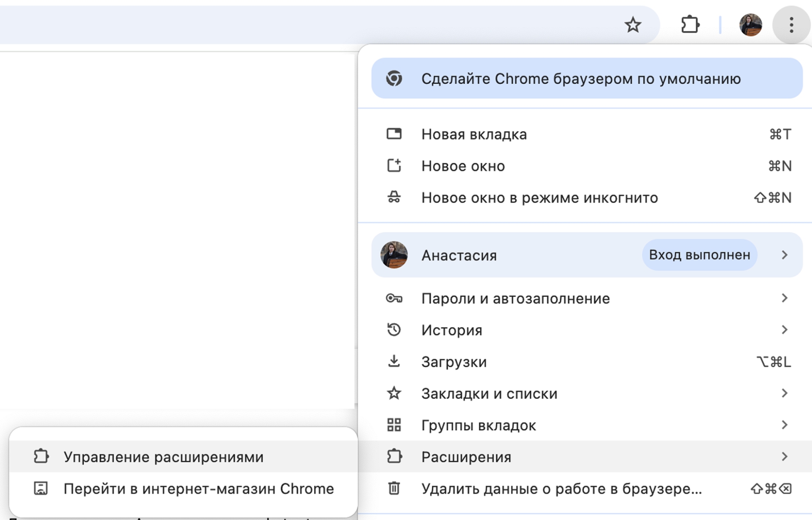Click the bookmark star in address bar
This screenshot has width=812, height=520.
click(x=632, y=25)
